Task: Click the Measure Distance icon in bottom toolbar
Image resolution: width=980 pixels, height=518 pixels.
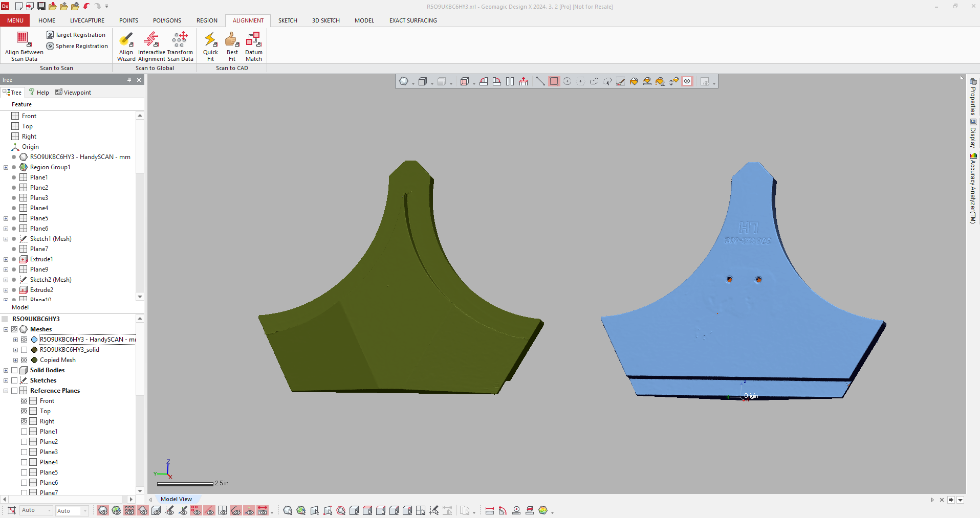Action: (490, 510)
